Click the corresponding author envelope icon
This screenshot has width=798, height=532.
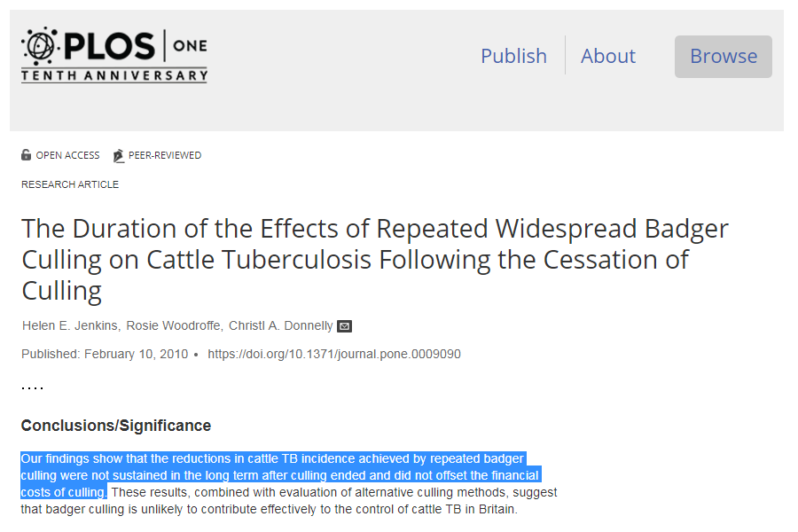click(345, 326)
